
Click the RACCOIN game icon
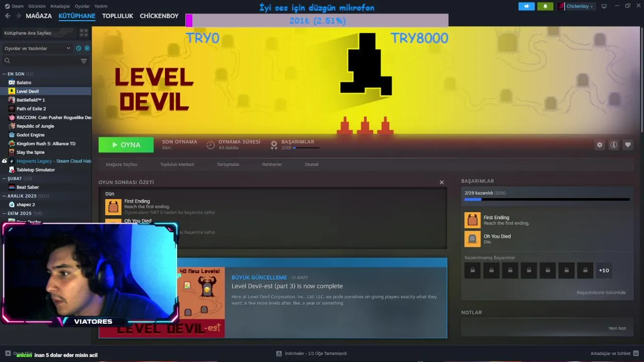click(x=12, y=117)
